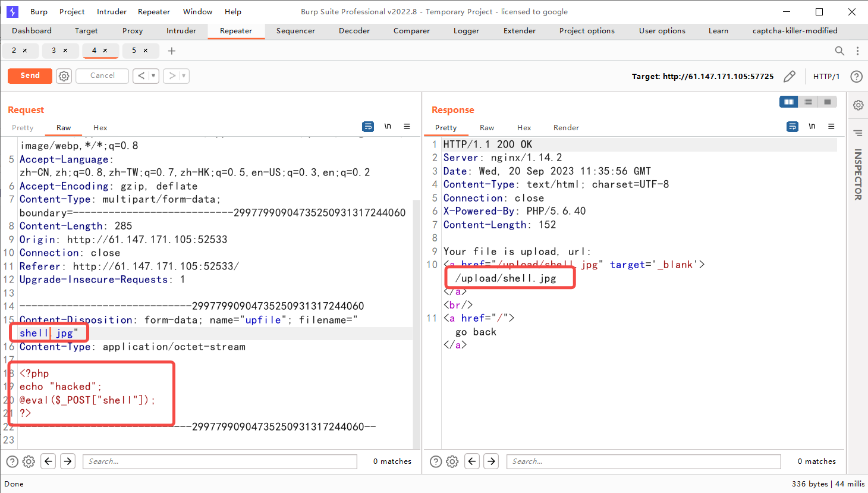Open Repeater tab options kebab menu

(857, 51)
